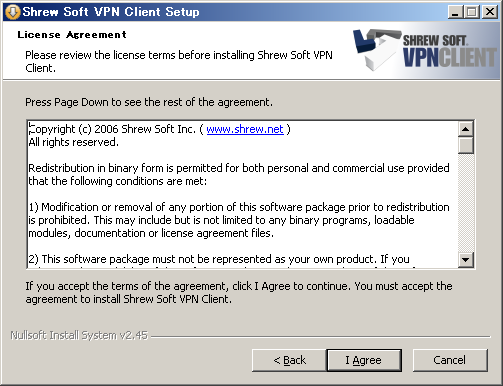Minimize the Setup window
This screenshot has height=386, width=503.
point(455,12)
